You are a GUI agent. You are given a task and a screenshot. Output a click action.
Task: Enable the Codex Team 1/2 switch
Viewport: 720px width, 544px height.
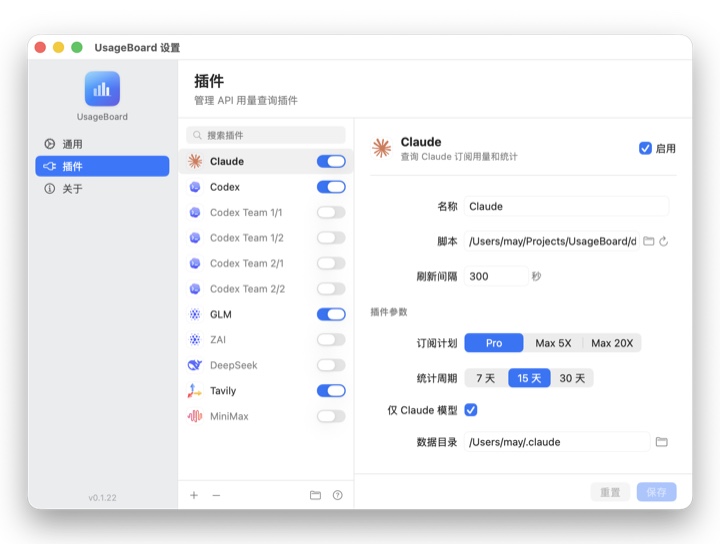(331, 238)
